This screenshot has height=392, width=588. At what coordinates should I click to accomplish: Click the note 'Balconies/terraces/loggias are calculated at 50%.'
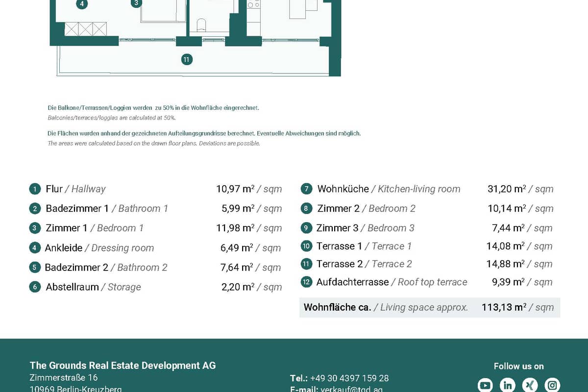pos(112,118)
